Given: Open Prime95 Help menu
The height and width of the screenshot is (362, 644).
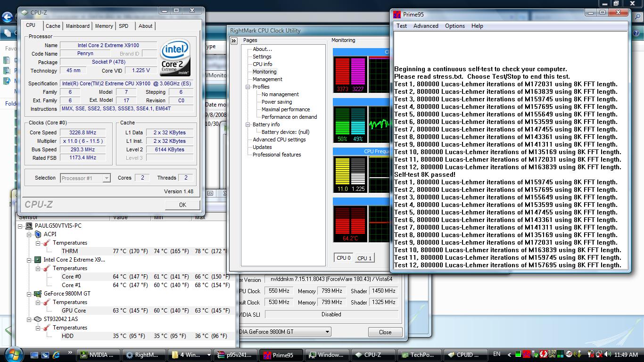Looking at the screenshot, I should click(x=477, y=26).
